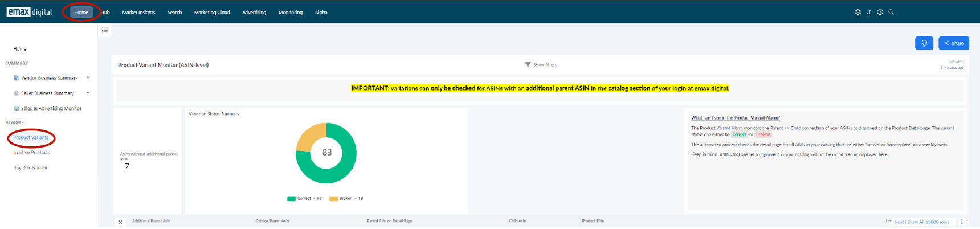Open the Marketing Cloud tab
This screenshot has height=229, width=980.
212,12
